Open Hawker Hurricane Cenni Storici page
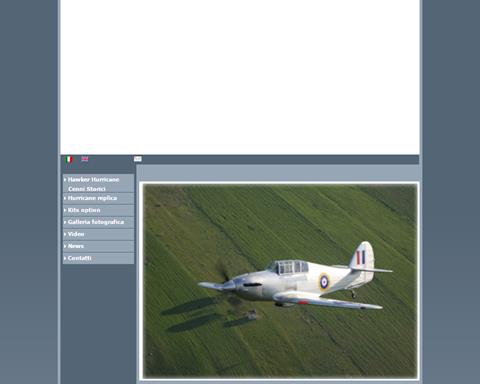This screenshot has width=480, height=384. [x=98, y=184]
